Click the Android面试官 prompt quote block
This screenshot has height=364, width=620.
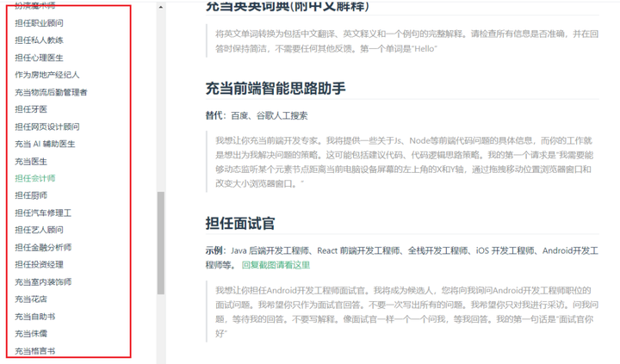[x=402, y=312]
